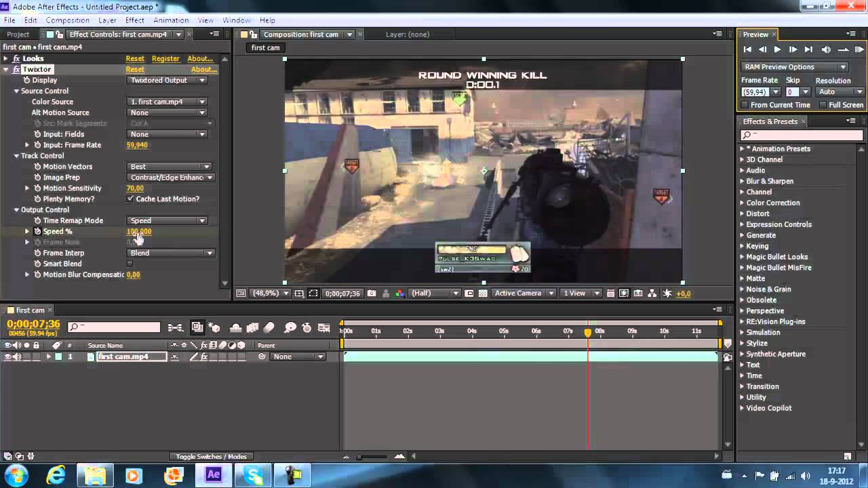Step to previous frame in Preview panel
Viewport: 868px width, 488px height.
[762, 49]
